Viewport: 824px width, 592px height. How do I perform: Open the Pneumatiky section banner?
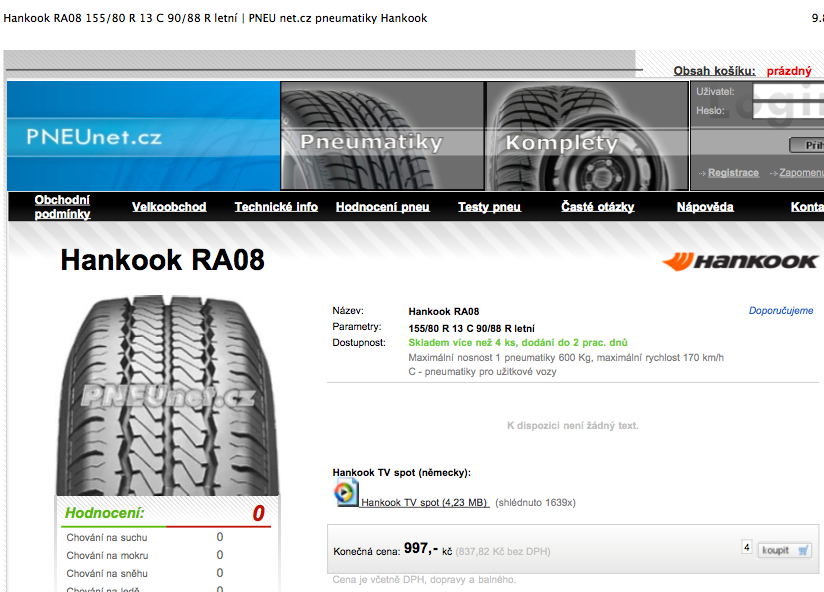pyautogui.click(x=383, y=136)
